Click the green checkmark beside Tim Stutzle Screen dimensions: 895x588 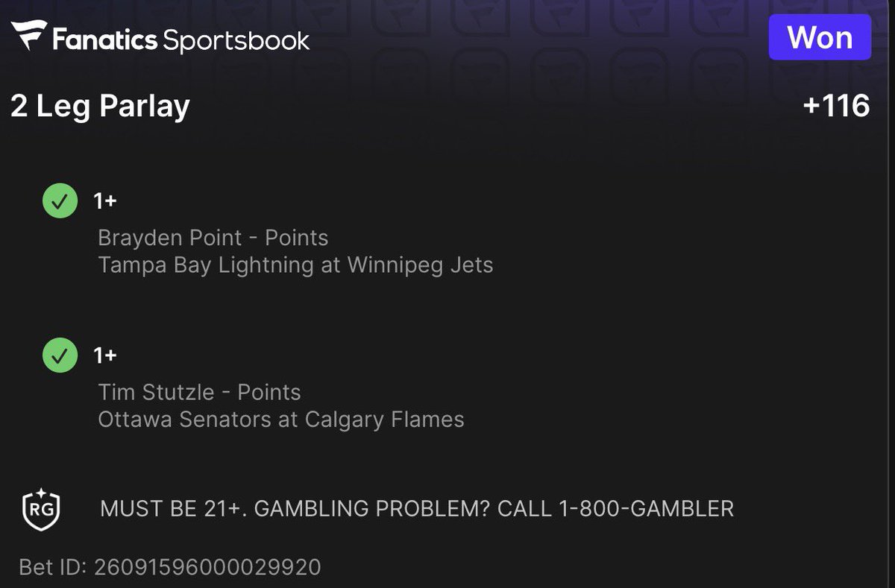(x=60, y=355)
